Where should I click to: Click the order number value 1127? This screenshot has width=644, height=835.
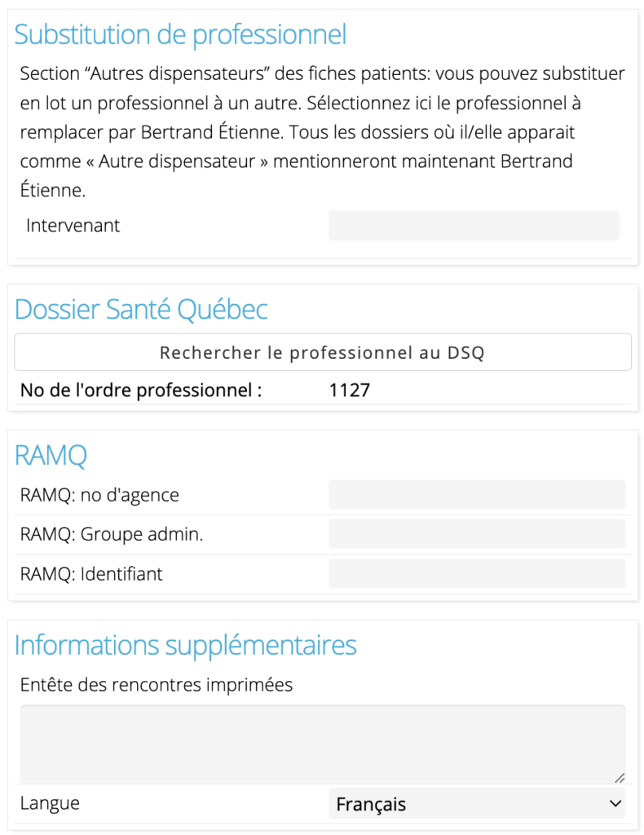point(349,391)
